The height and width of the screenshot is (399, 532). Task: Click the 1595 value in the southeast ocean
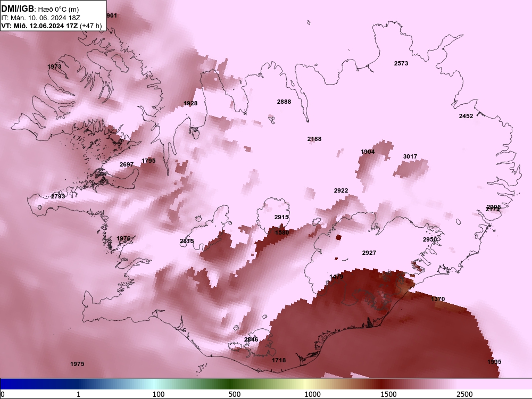point(494,362)
